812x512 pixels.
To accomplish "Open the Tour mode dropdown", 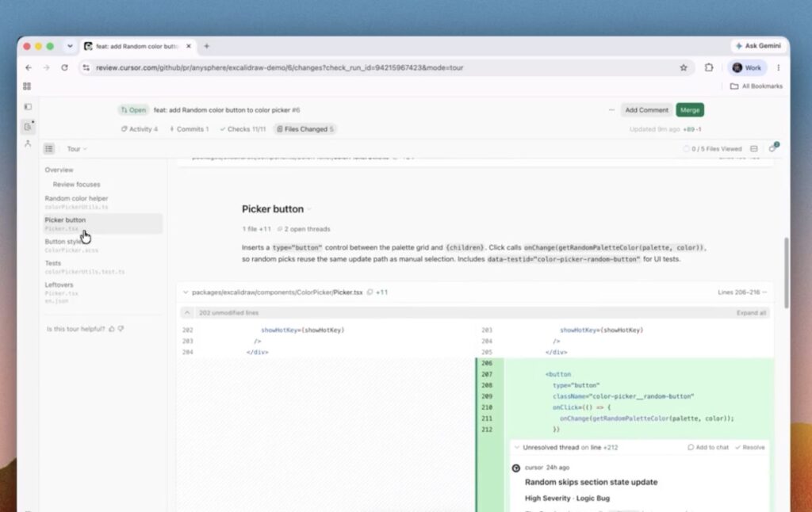I will 77,148.
